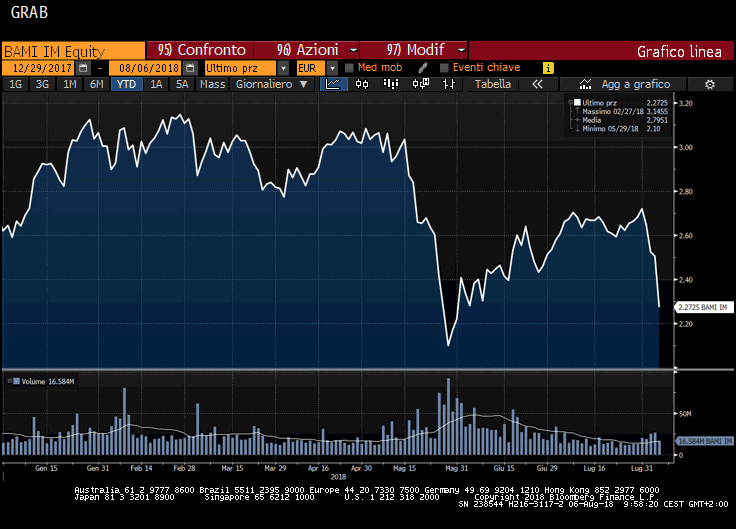This screenshot has height=529, width=736.
Task: Click the Tabella button
Action: click(492, 84)
